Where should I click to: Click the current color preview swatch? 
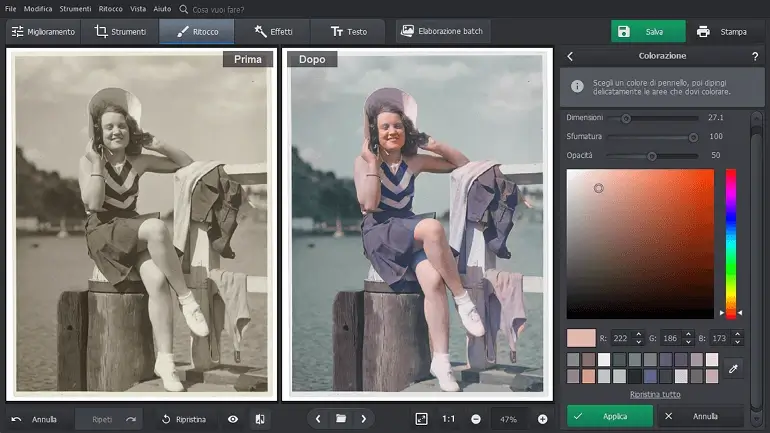pyautogui.click(x=581, y=338)
